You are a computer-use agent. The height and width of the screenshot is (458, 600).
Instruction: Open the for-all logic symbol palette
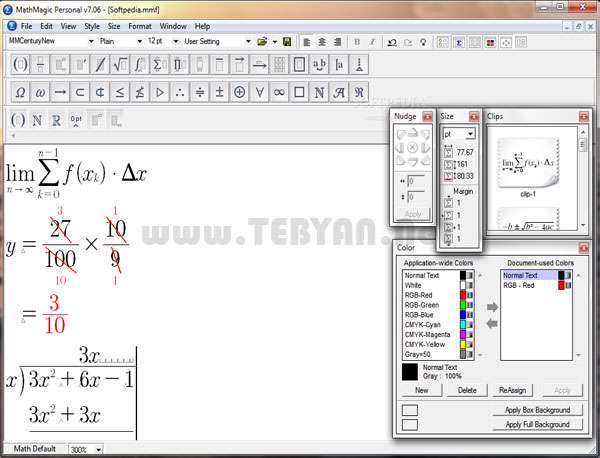(x=259, y=92)
